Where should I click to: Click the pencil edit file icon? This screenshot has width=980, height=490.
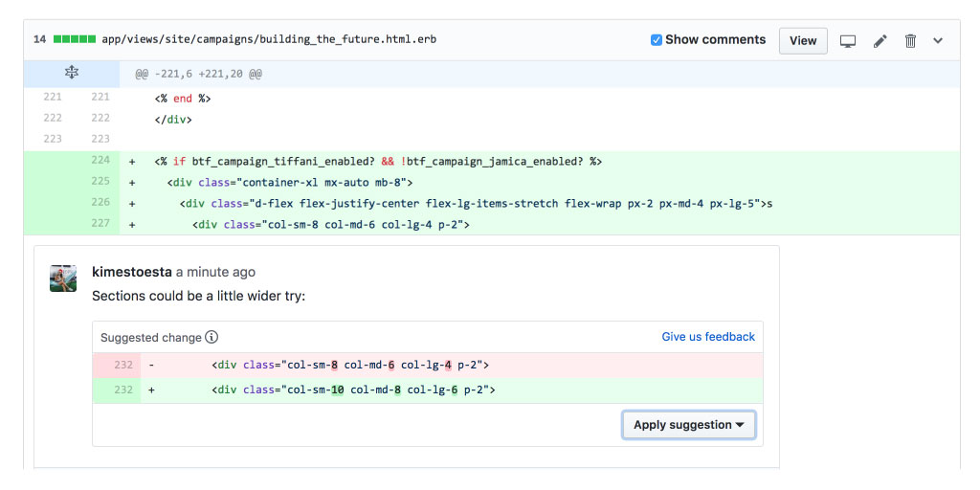tap(880, 41)
